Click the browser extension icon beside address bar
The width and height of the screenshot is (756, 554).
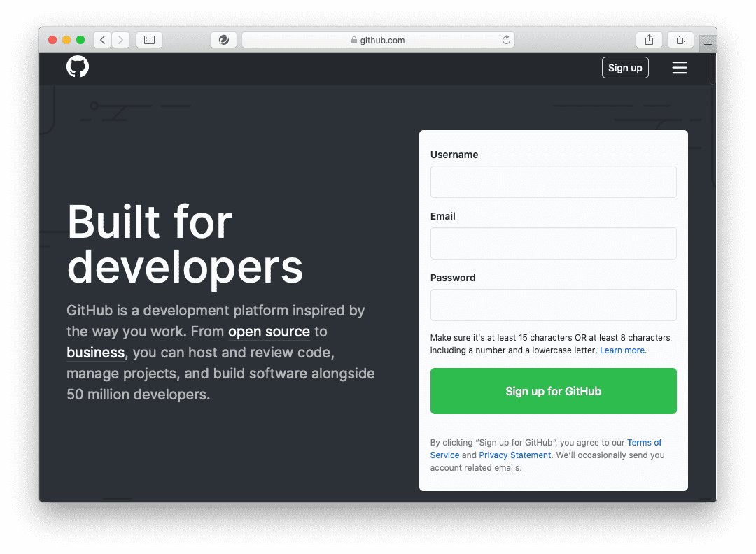point(224,40)
